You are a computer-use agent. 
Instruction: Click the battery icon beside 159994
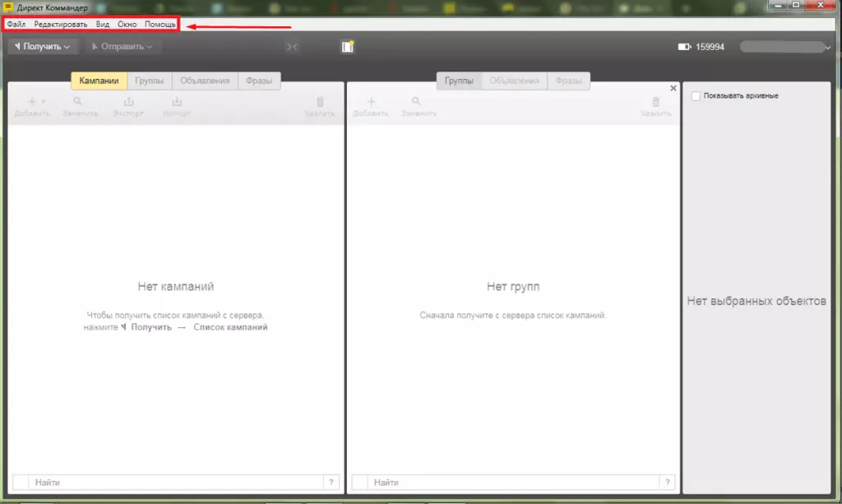pyautogui.click(x=684, y=47)
